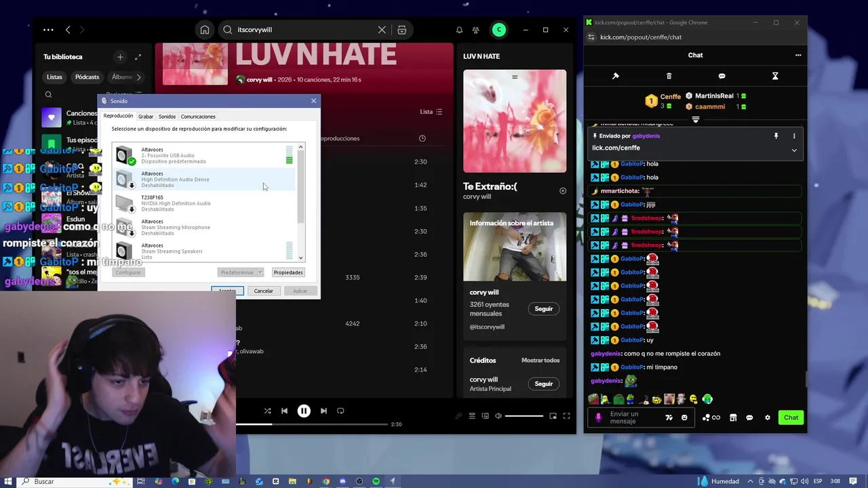The height and width of the screenshot is (488, 868).
Task: Select Steam Streaming Speakers device
Action: pyautogui.click(x=204, y=250)
